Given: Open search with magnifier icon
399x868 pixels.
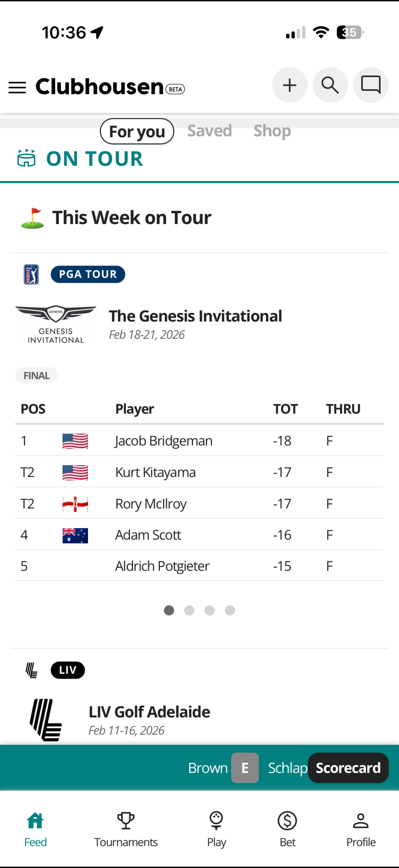Looking at the screenshot, I should pyautogui.click(x=330, y=85).
